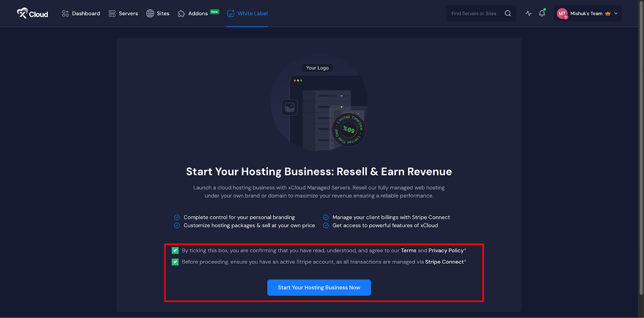644x318 pixels.
Task: Click the search magnifier icon
Action: [x=508, y=13]
